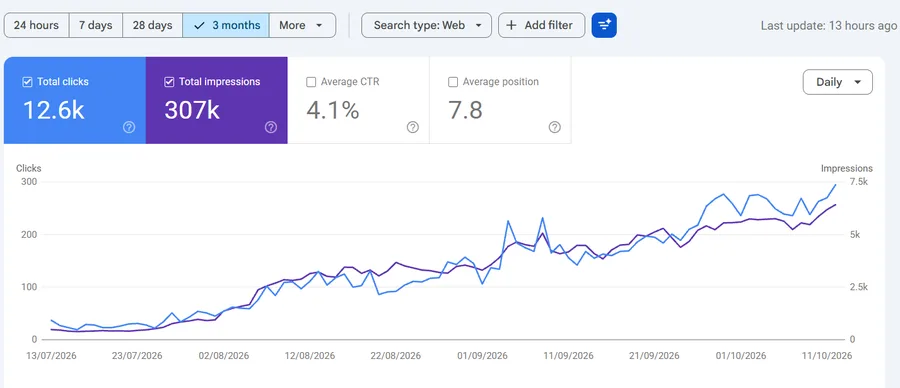Open help icon on Total impressions card

[x=271, y=127]
